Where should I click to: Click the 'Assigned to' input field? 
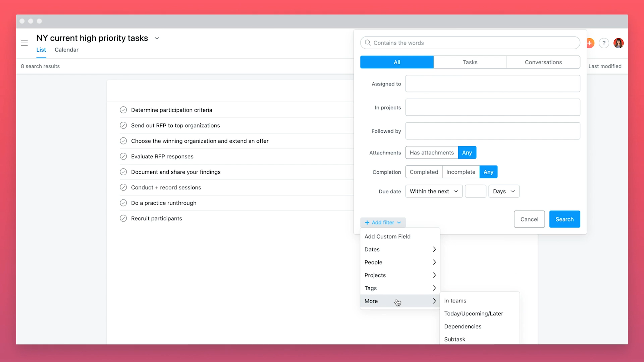(492, 84)
